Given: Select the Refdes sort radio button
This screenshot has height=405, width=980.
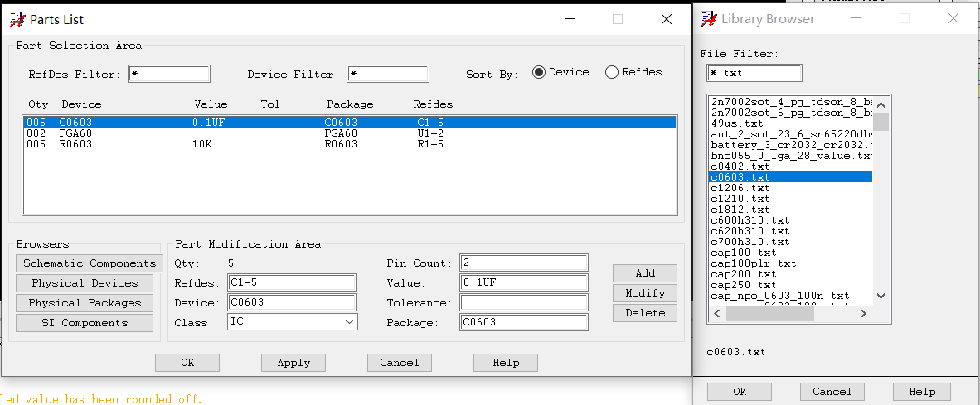Looking at the screenshot, I should pyautogui.click(x=612, y=72).
